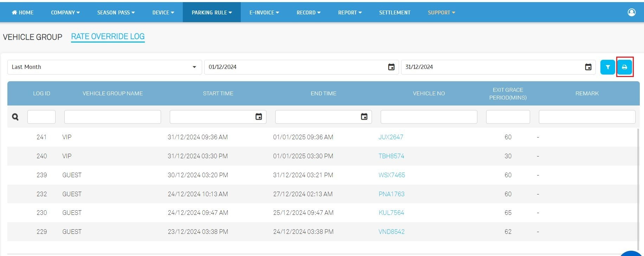Go to Home with house icon
Image resolution: width=644 pixels, height=256 pixels.
click(22, 12)
